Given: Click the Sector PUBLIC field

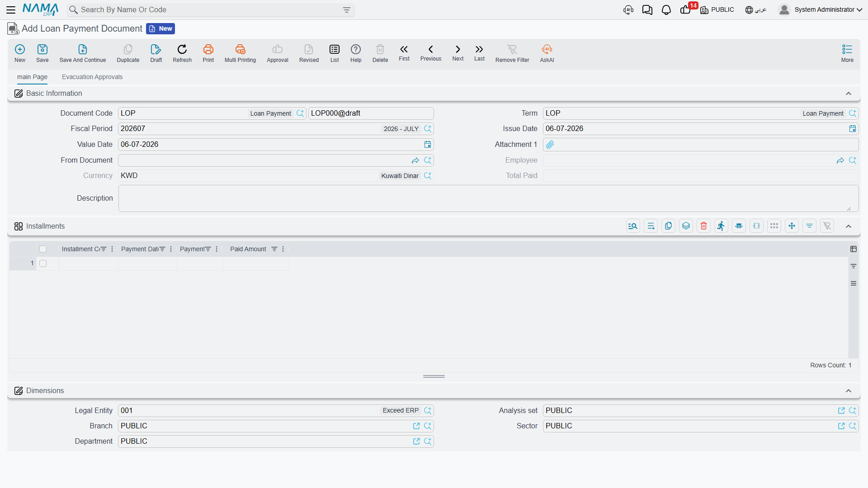Looking at the screenshot, I should click(x=701, y=426).
